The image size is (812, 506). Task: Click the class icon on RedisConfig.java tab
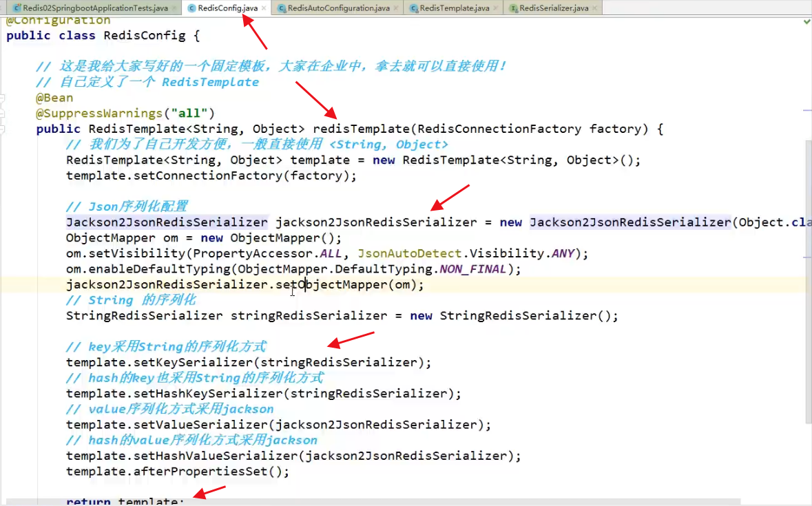[191, 8]
